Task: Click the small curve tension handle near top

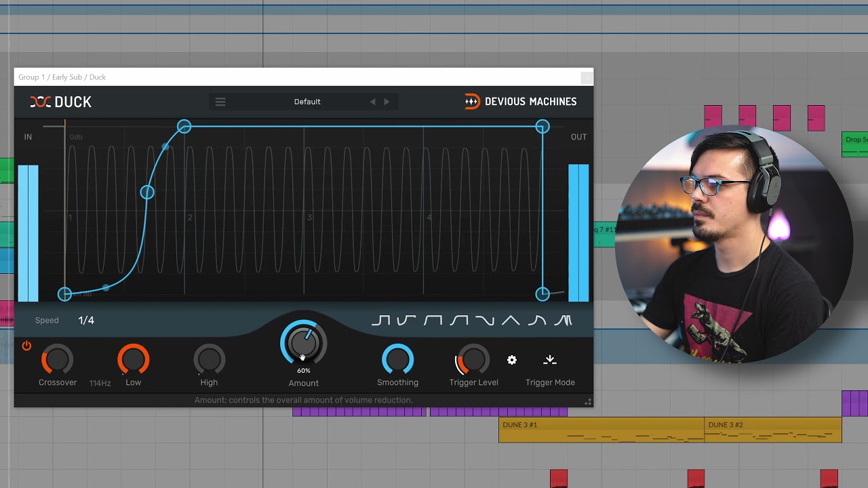Action: (x=165, y=146)
